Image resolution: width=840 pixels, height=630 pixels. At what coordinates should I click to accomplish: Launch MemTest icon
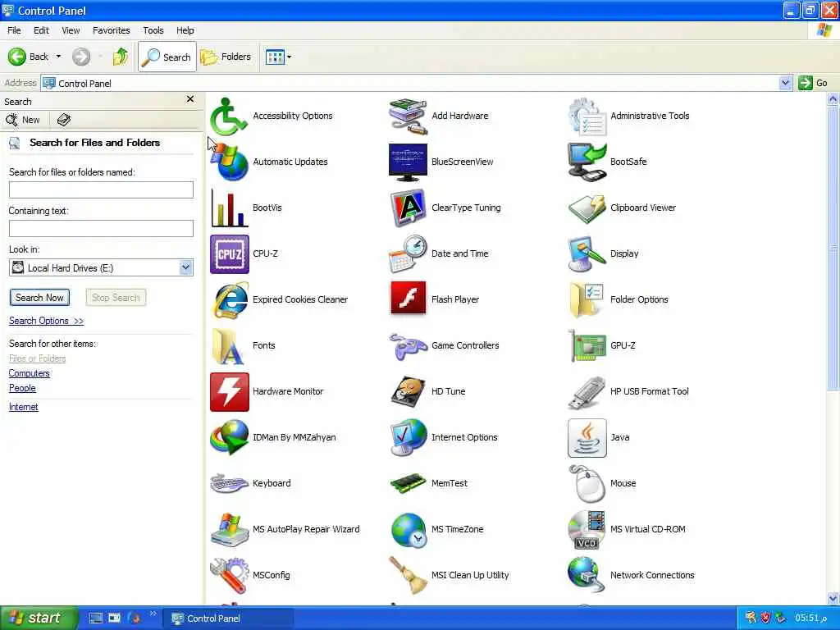(x=408, y=483)
